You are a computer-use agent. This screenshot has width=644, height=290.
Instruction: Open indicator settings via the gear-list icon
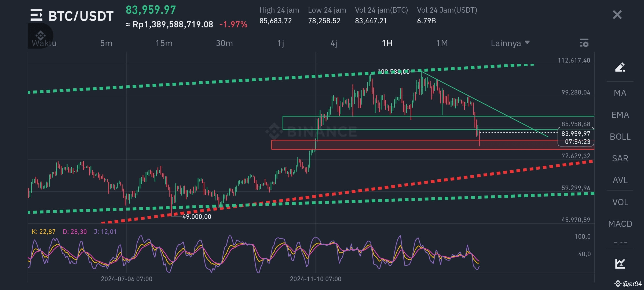pyautogui.click(x=584, y=43)
